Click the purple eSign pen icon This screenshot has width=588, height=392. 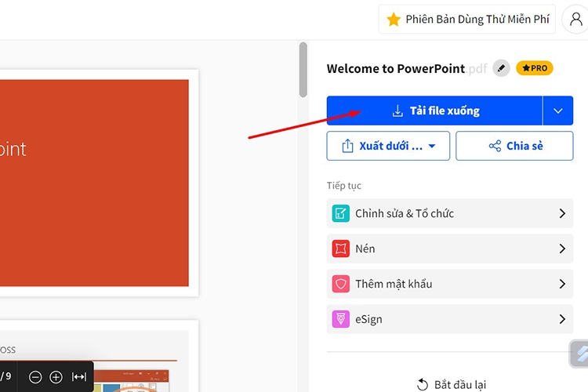click(340, 319)
